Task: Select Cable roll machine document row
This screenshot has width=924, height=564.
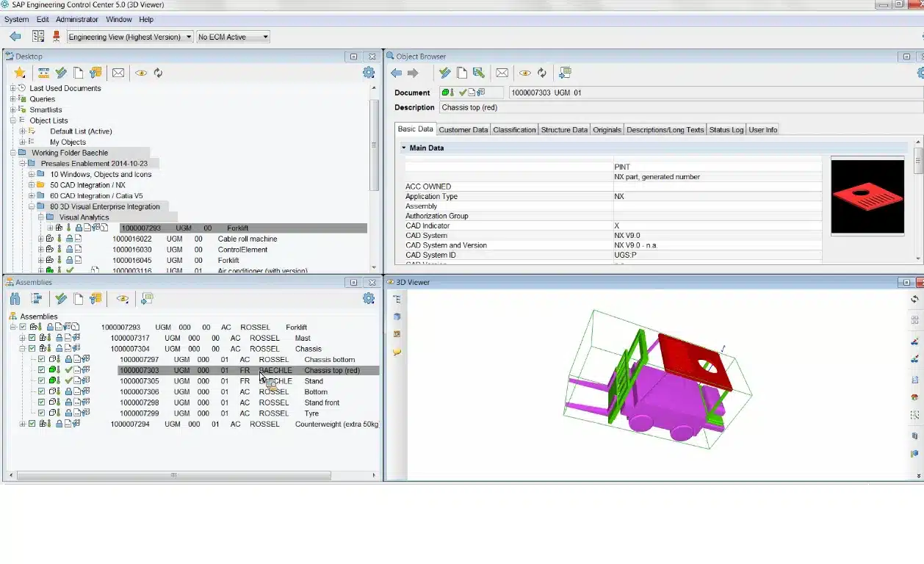Action: click(x=202, y=239)
